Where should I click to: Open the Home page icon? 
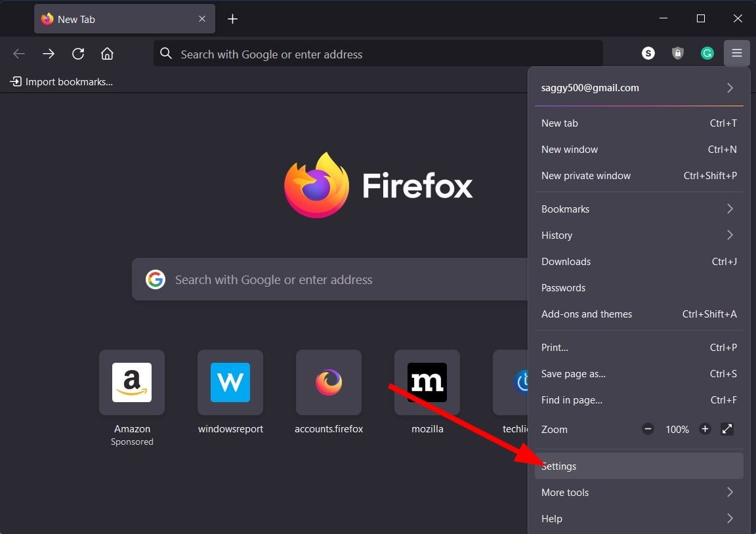pos(107,54)
